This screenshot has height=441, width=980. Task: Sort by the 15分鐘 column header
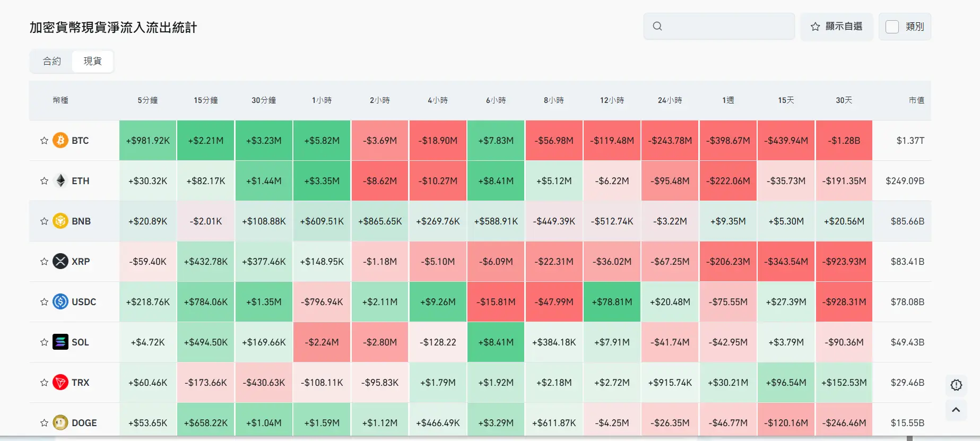[x=206, y=100]
